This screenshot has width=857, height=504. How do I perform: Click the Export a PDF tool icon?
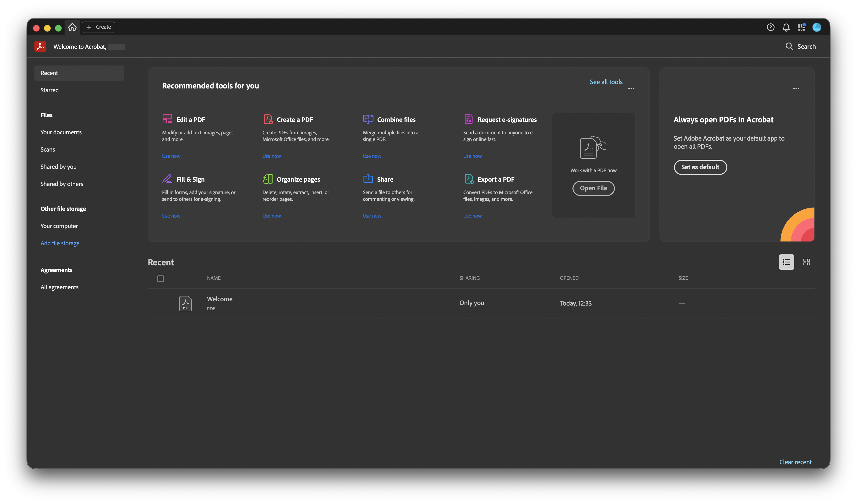(x=469, y=179)
